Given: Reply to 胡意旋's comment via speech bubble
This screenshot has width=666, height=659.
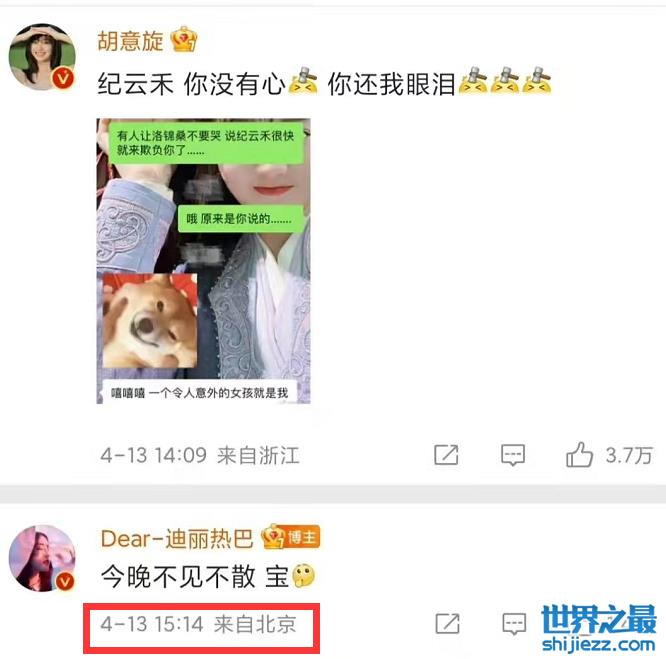Looking at the screenshot, I should point(513,455).
